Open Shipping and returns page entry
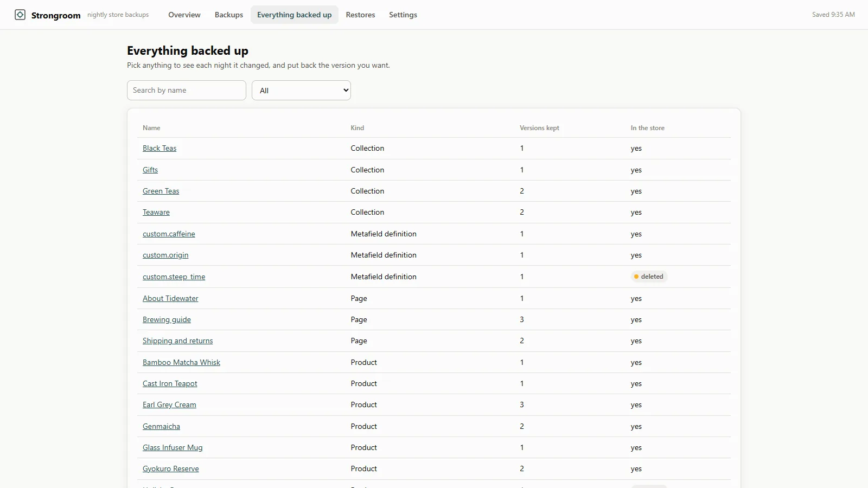Screen dimensions: 868x488 178,341
